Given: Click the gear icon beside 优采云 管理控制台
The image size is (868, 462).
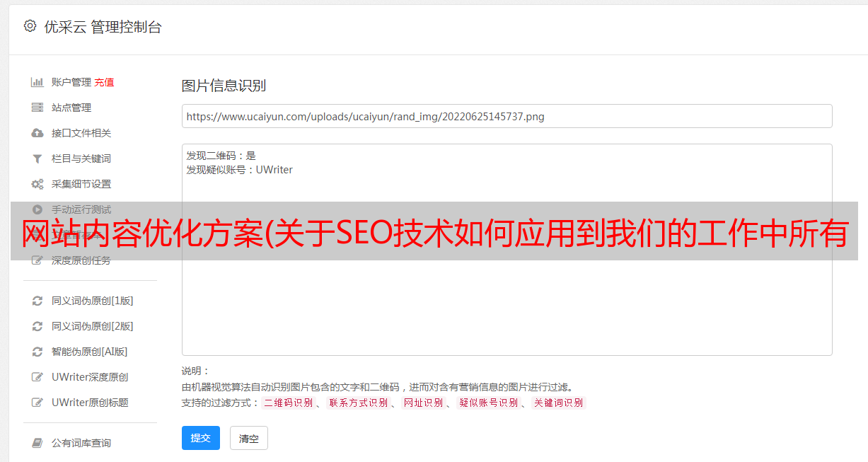Looking at the screenshot, I should (30, 26).
